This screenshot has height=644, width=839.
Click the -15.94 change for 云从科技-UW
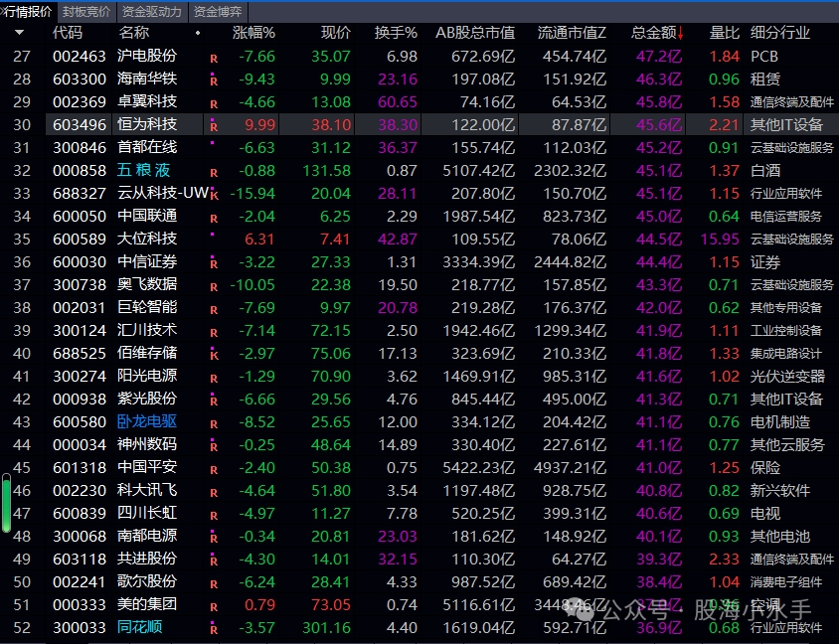[252, 194]
